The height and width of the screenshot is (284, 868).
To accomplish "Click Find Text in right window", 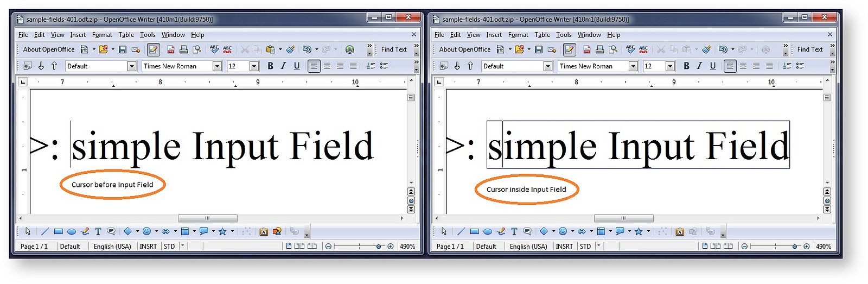I will click(x=810, y=49).
